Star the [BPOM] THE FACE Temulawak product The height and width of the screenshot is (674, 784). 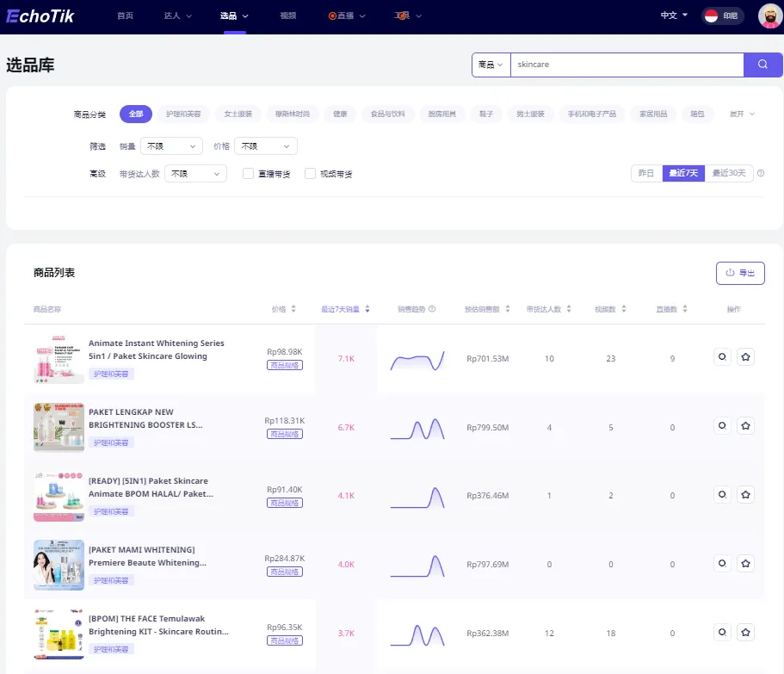(745, 633)
